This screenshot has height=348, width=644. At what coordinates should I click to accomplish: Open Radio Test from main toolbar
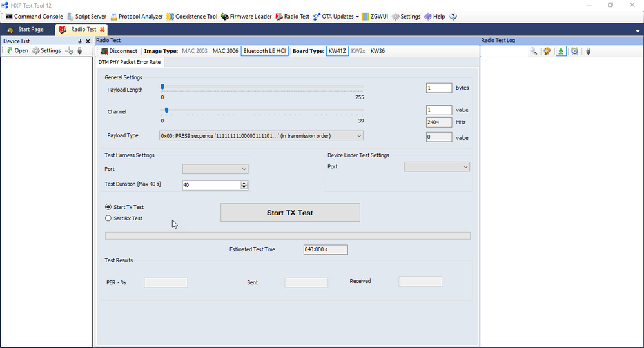(293, 16)
